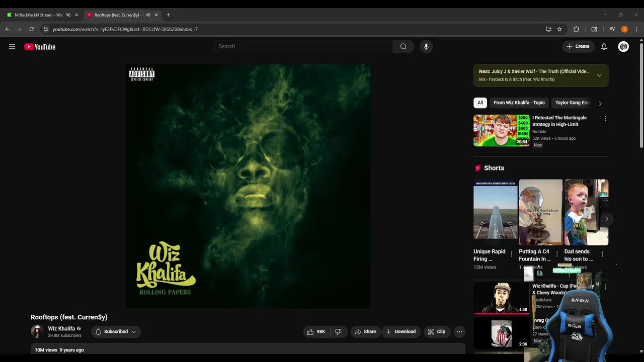Dislike the Rooftops video

tap(338, 332)
